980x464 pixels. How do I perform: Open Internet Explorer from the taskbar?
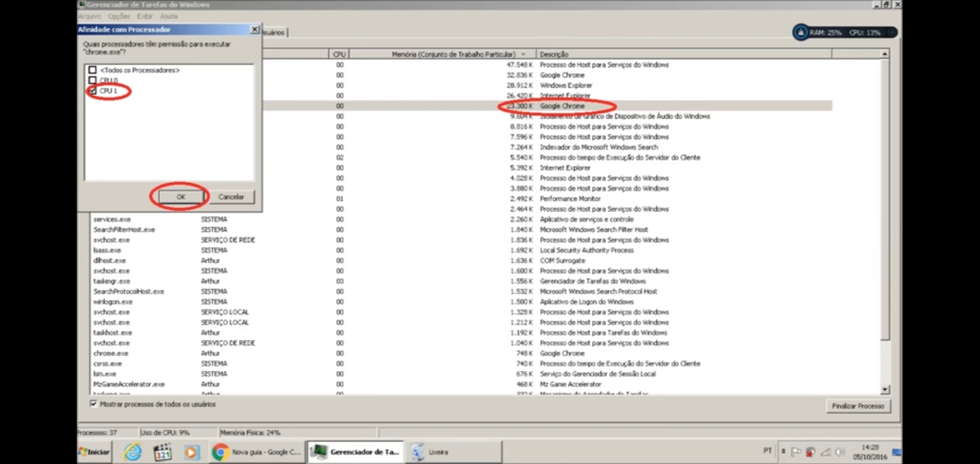coord(133,452)
